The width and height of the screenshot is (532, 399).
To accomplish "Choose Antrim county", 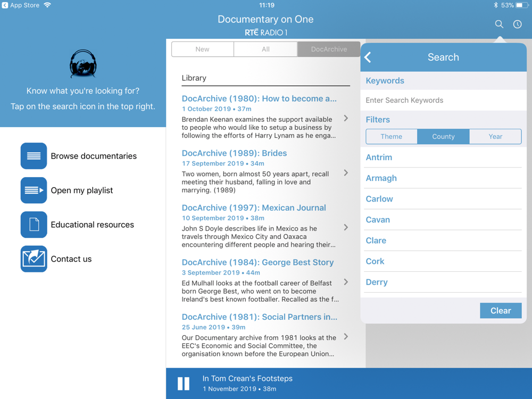I will pyautogui.click(x=444, y=157).
